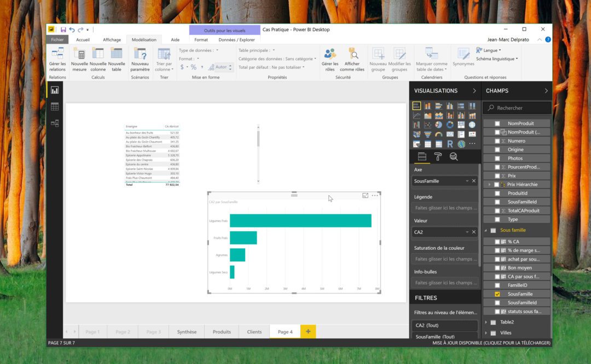Add a new page with plus button
The width and height of the screenshot is (591, 364).
(308, 332)
